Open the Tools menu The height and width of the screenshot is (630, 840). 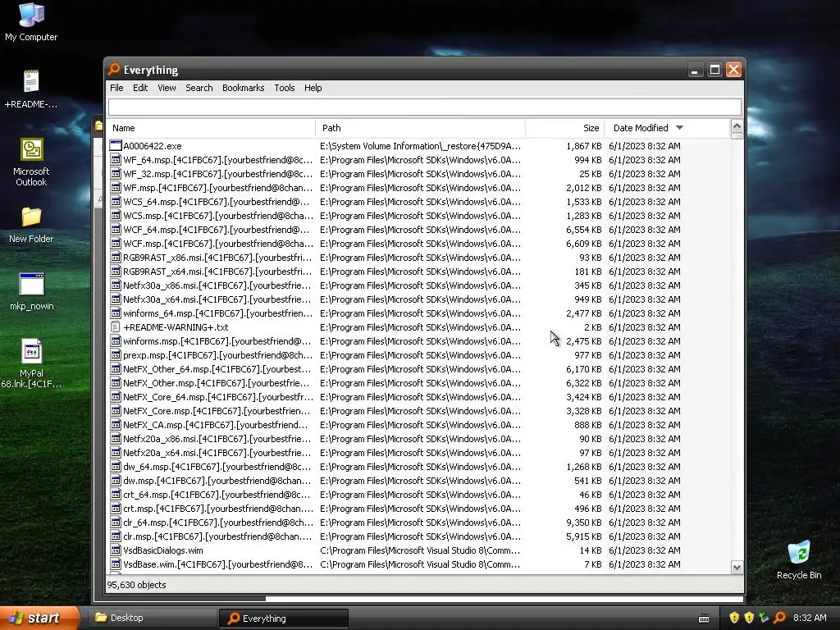click(x=285, y=88)
